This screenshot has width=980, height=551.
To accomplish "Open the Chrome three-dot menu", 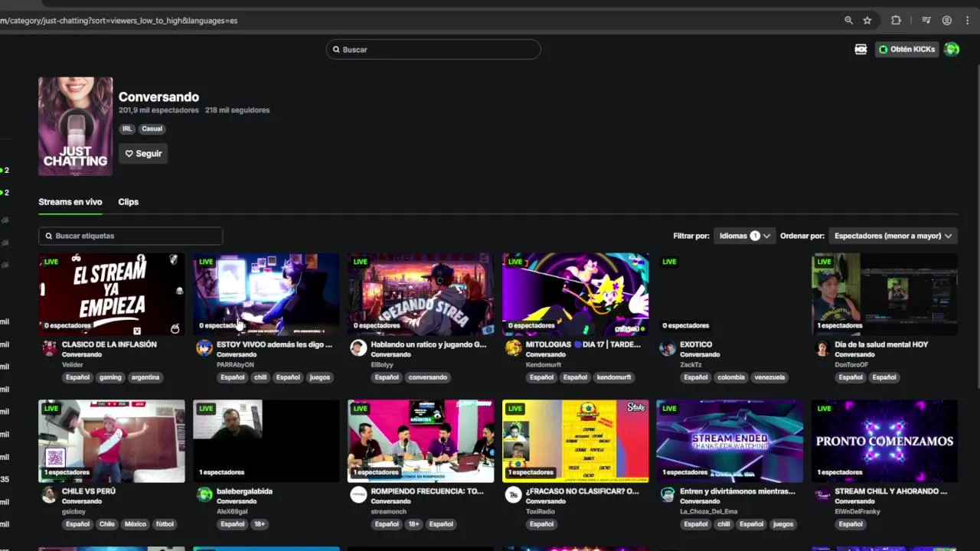I will (x=967, y=21).
